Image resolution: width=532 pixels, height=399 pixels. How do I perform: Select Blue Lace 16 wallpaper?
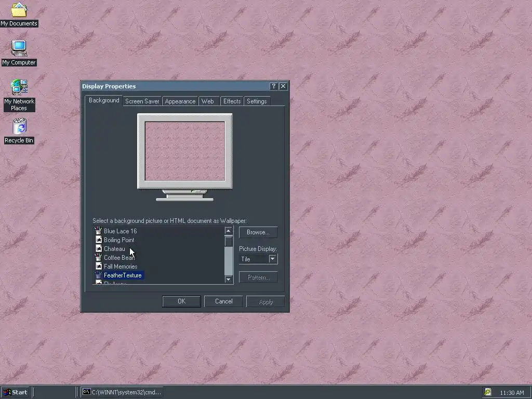pos(120,231)
